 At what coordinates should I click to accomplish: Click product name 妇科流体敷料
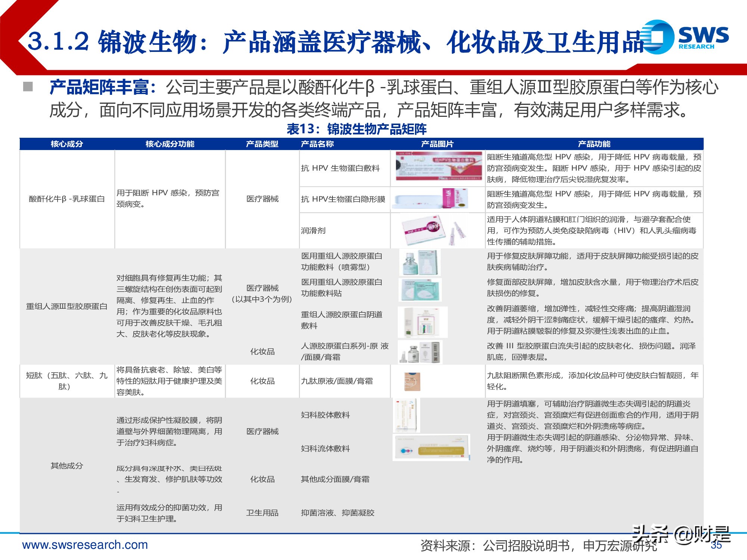325,448
